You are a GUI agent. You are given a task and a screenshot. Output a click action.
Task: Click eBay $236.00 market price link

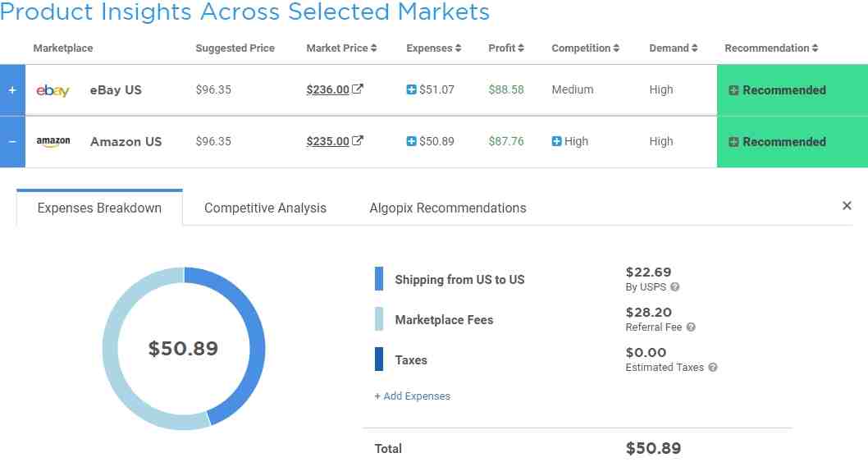(327, 89)
